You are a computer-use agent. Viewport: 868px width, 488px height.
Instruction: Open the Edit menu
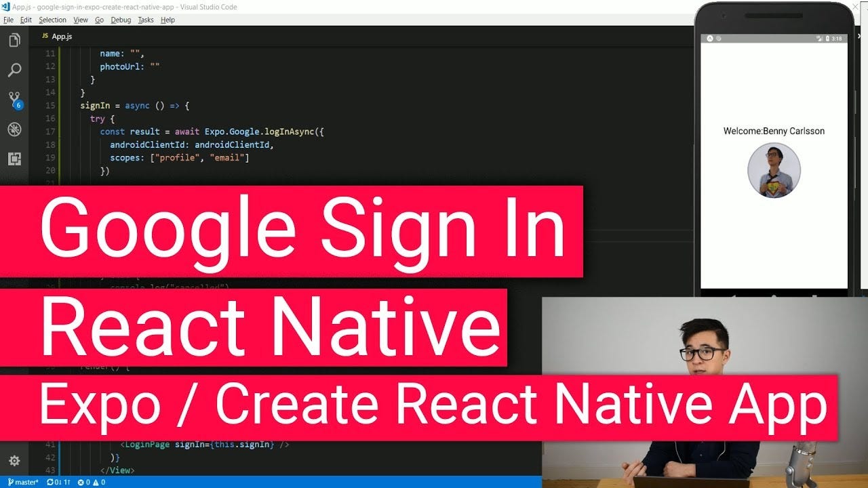(26, 20)
